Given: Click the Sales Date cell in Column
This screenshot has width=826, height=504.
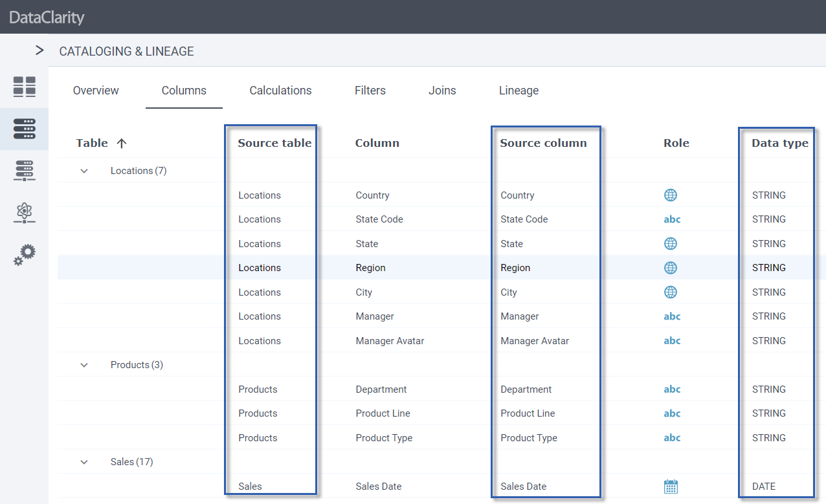Looking at the screenshot, I should tap(379, 487).
